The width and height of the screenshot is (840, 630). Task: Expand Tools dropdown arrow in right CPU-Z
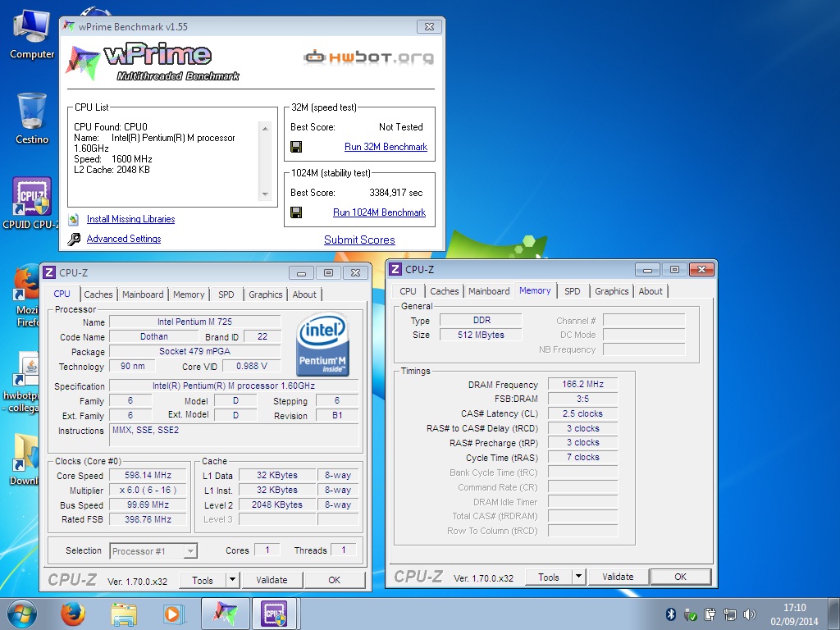tap(578, 577)
